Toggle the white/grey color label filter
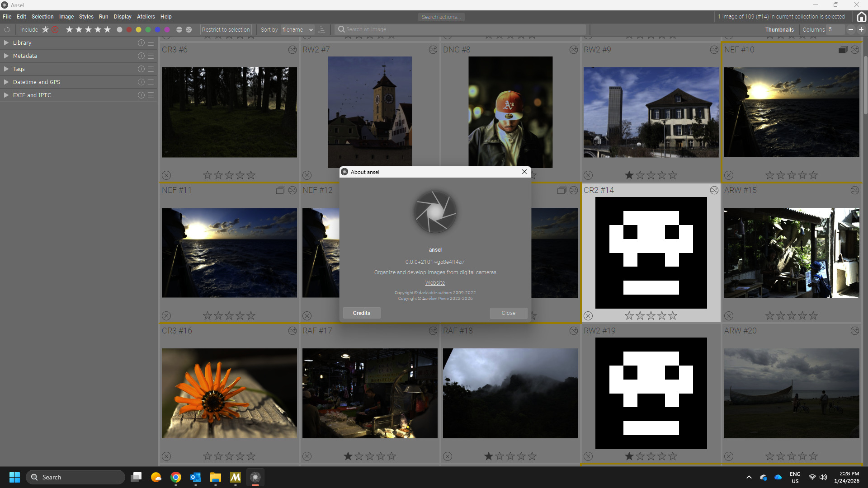 [x=119, y=30]
